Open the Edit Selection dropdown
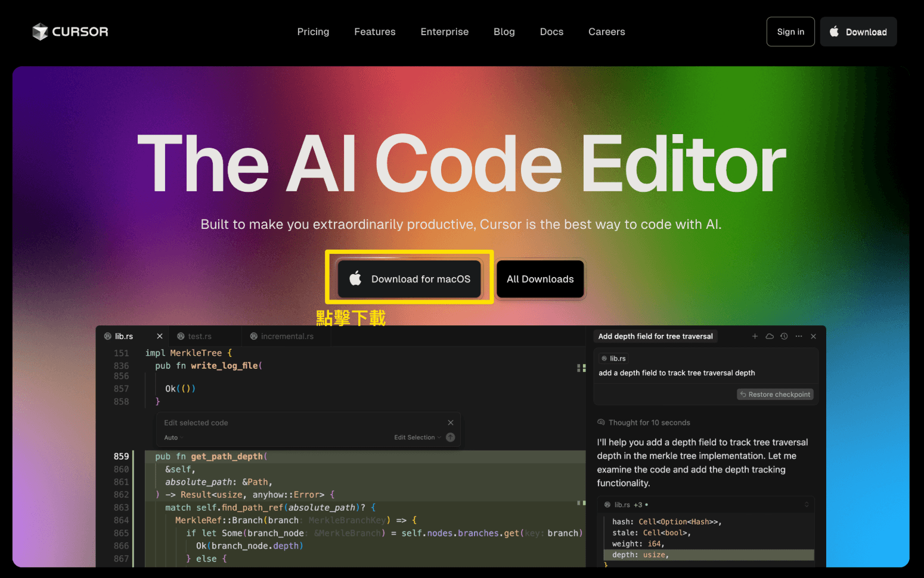Image resolution: width=924 pixels, height=578 pixels. coord(417,437)
